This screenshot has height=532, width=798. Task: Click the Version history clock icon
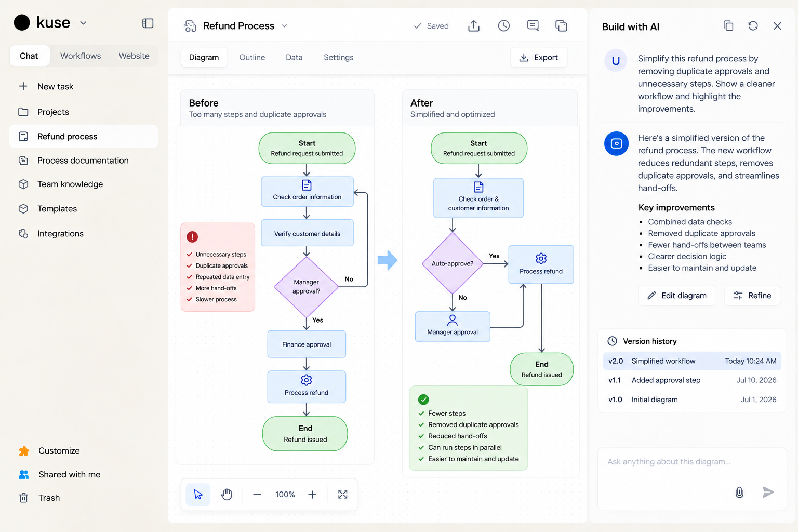613,341
